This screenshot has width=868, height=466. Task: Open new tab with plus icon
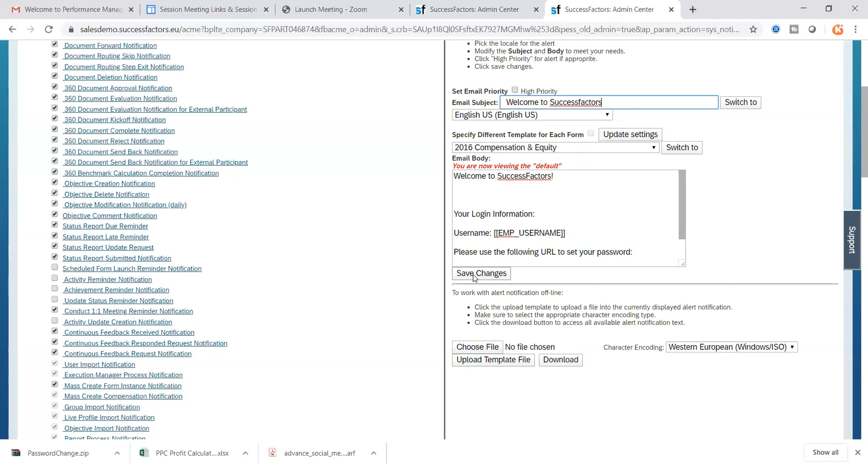(693, 10)
